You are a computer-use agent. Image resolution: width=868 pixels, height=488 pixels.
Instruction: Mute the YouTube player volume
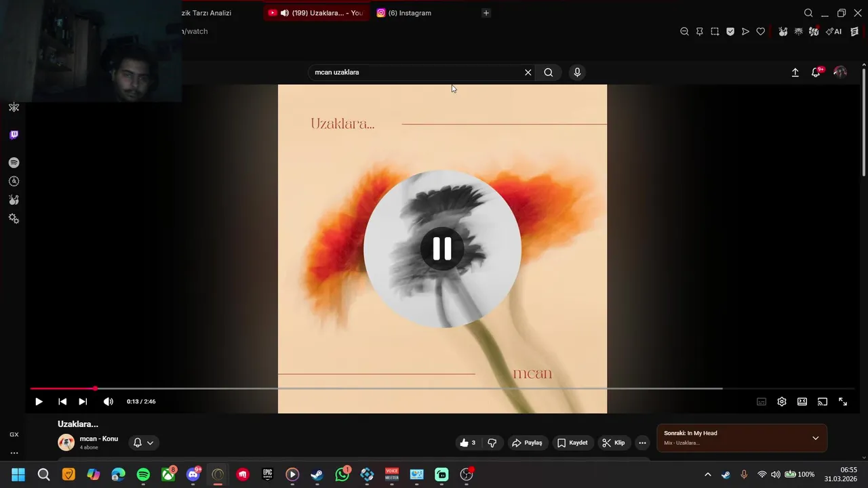[x=108, y=401]
